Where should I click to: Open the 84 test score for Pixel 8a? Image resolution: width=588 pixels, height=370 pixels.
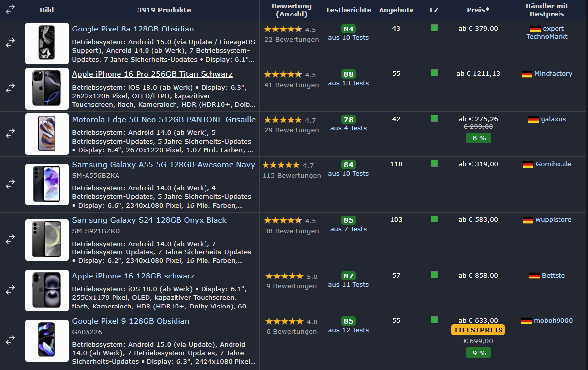[348, 29]
